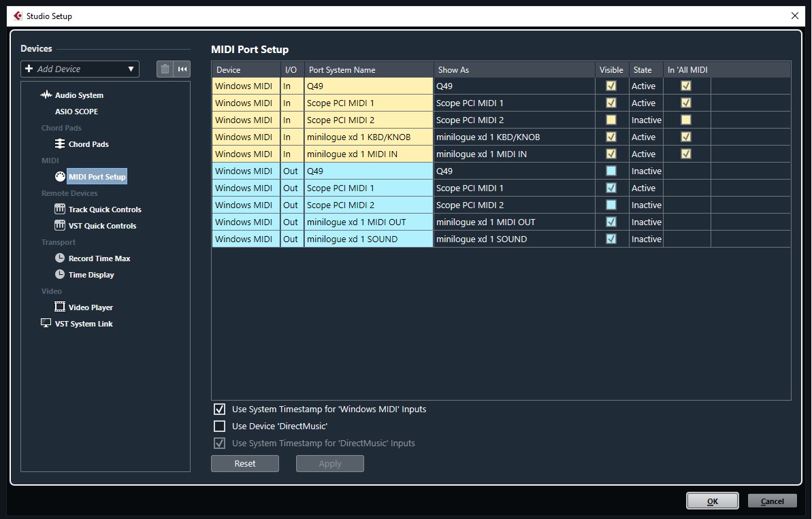The height and width of the screenshot is (519, 812).
Task: Click Show As for Scope PCI MIDI 2 output
Action: coord(515,205)
